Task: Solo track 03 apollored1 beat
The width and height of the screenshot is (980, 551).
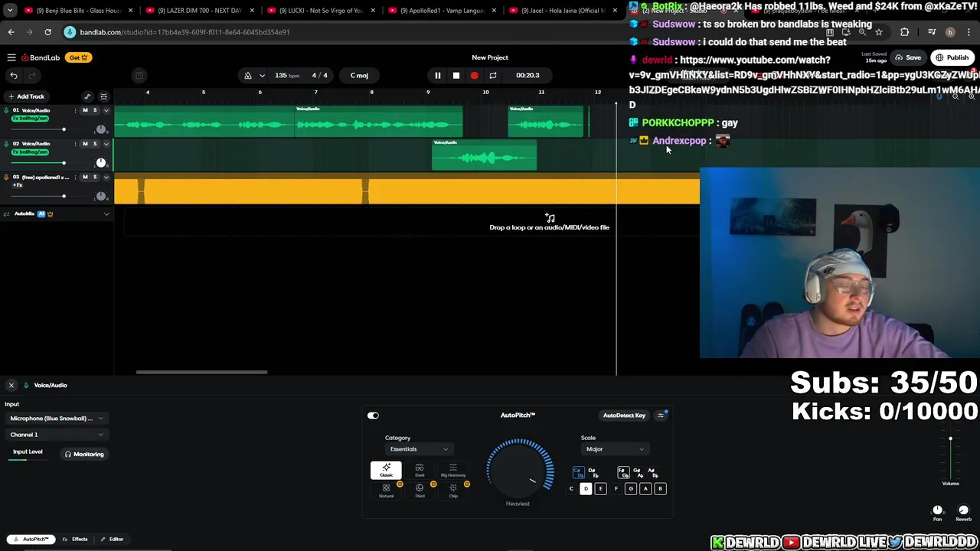Action: (95, 177)
